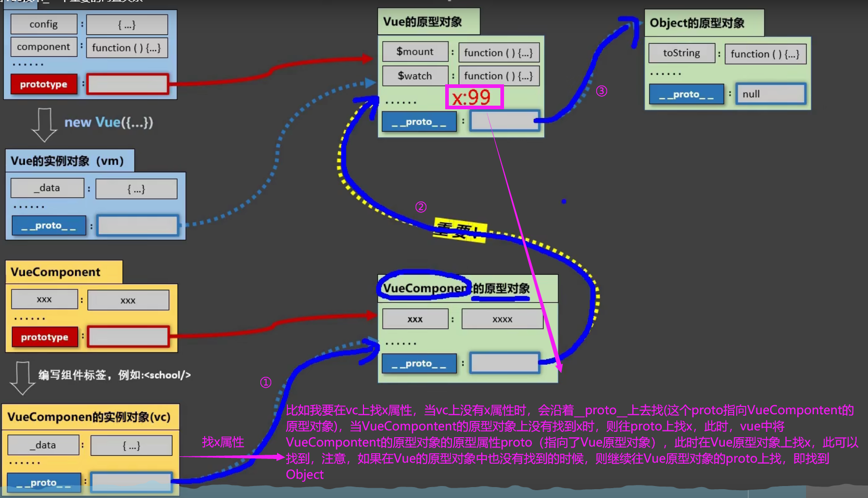Open the Object的原型对象 header

tap(704, 22)
